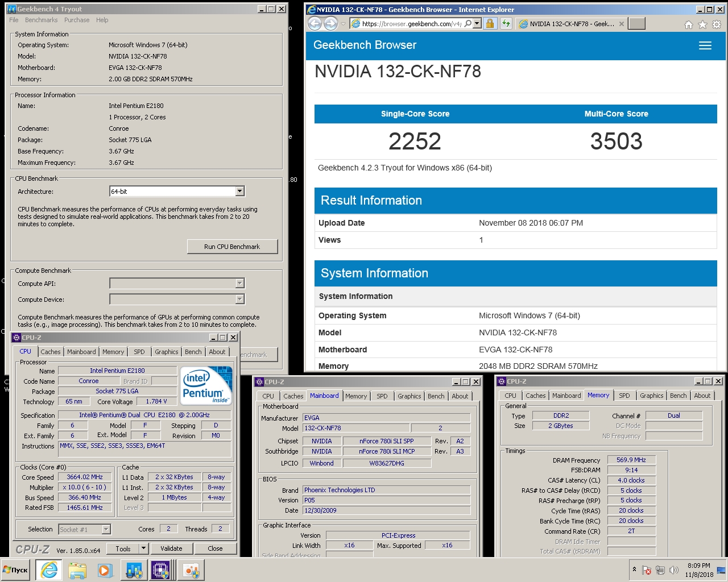Viewport: 728px width, 582px height.
Task: Click Validate button in CPU-Z
Action: point(171,548)
